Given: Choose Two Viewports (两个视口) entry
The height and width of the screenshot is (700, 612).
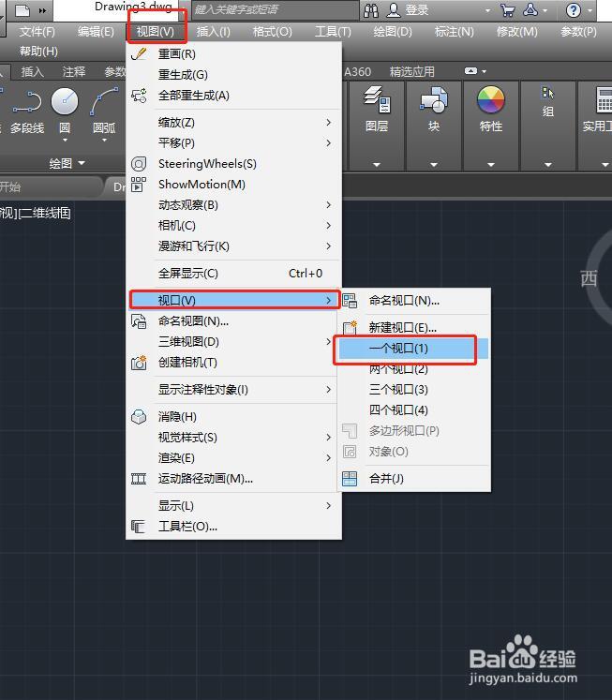Looking at the screenshot, I should tap(413, 369).
